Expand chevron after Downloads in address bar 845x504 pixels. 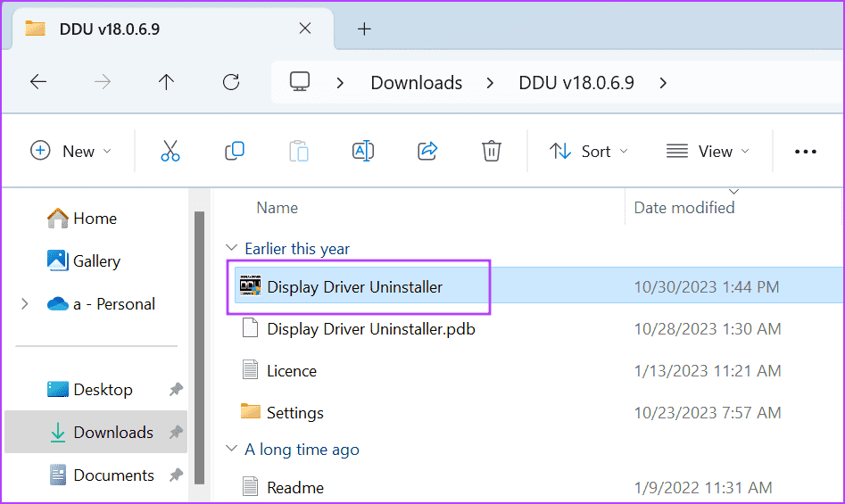point(490,83)
